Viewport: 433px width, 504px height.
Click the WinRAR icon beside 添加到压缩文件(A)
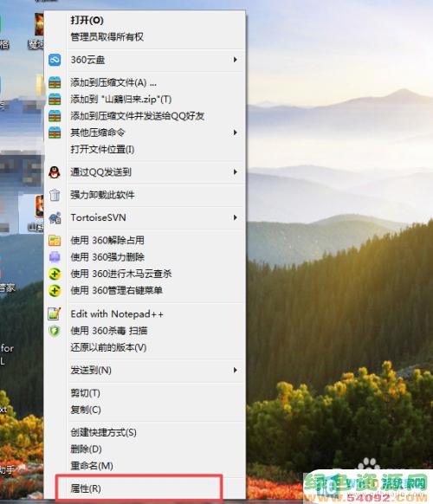(x=55, y=82)
